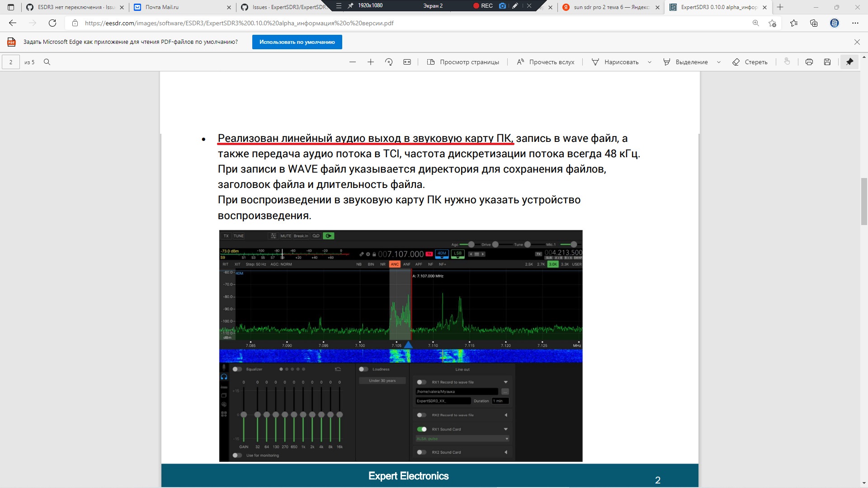This screenshot has width=868, height=488.
Task: Open the page search icon
Action: 47,62
